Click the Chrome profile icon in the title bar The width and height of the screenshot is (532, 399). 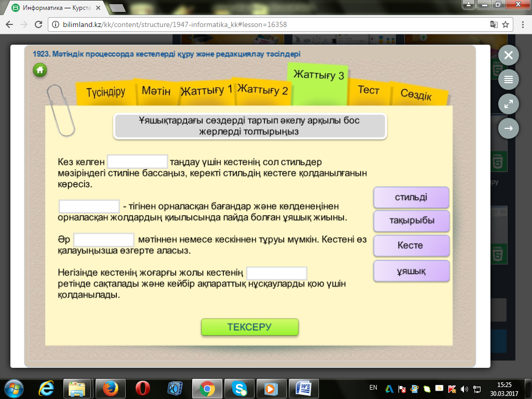[469, 4]
